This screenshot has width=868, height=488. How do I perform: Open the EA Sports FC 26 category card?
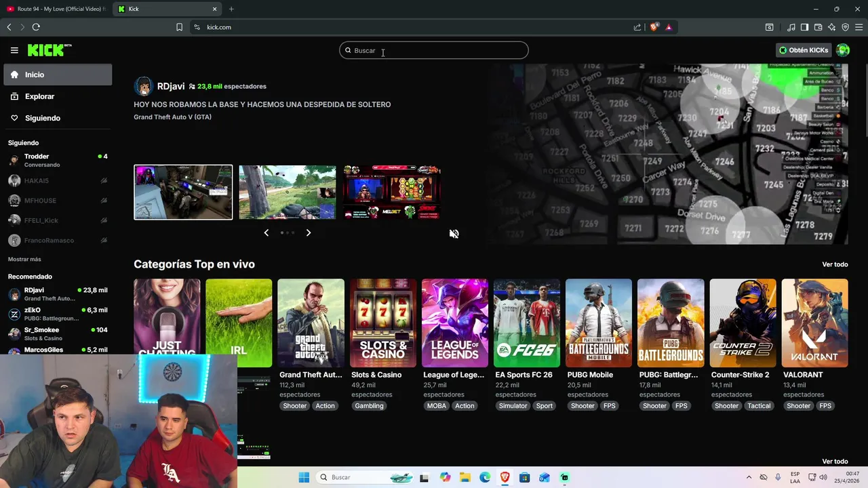pos(526,323)
